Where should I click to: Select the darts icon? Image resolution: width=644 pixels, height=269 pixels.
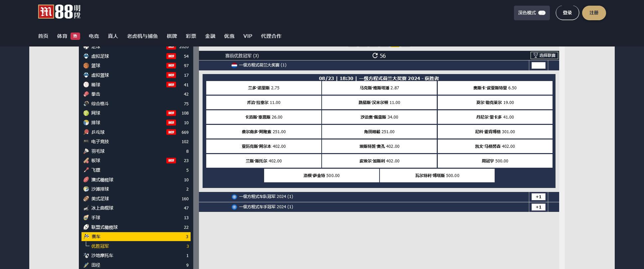point(86,170)
